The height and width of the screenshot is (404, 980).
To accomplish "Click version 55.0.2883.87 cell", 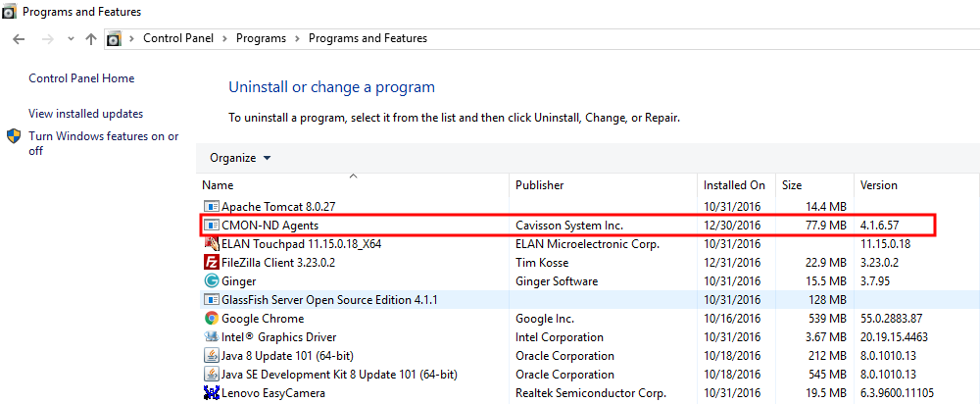I will coord(891,319).
